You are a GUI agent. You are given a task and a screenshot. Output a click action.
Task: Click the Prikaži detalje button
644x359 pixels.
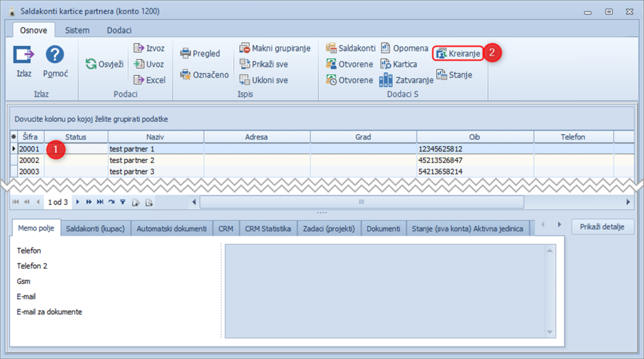(x=602, y=226)
